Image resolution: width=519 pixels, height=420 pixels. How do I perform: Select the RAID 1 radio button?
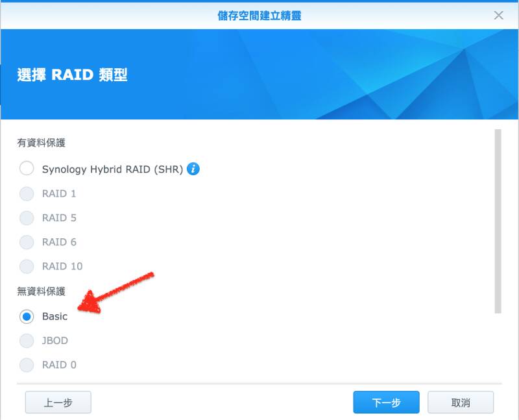[x=27, y=193]
